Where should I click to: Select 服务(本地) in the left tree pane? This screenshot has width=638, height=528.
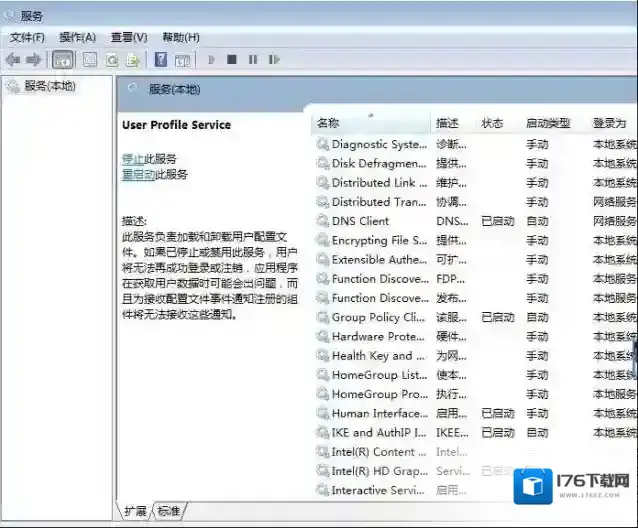click(x=50, y=86)
